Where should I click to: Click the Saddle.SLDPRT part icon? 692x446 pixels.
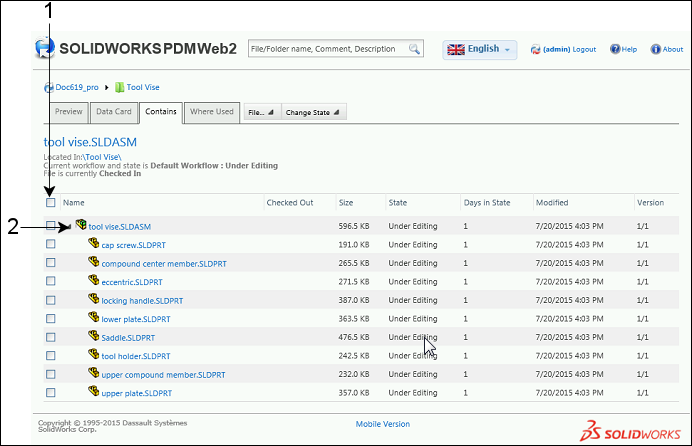coord(94,336)
